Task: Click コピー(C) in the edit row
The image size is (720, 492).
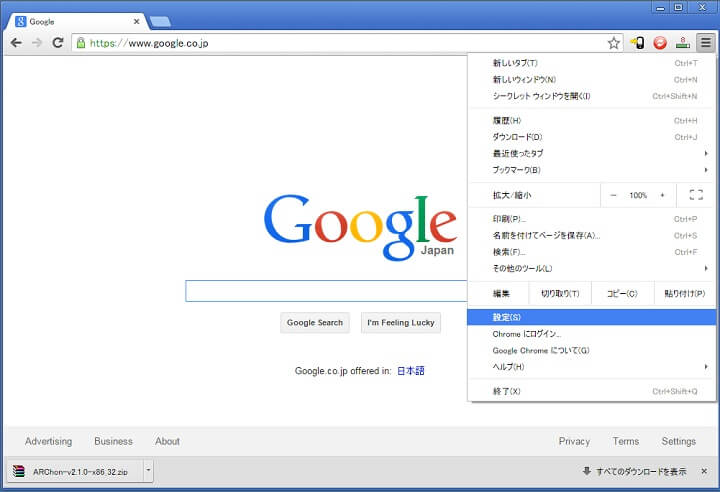Action: pyautogui.click(x=623, y=294)
